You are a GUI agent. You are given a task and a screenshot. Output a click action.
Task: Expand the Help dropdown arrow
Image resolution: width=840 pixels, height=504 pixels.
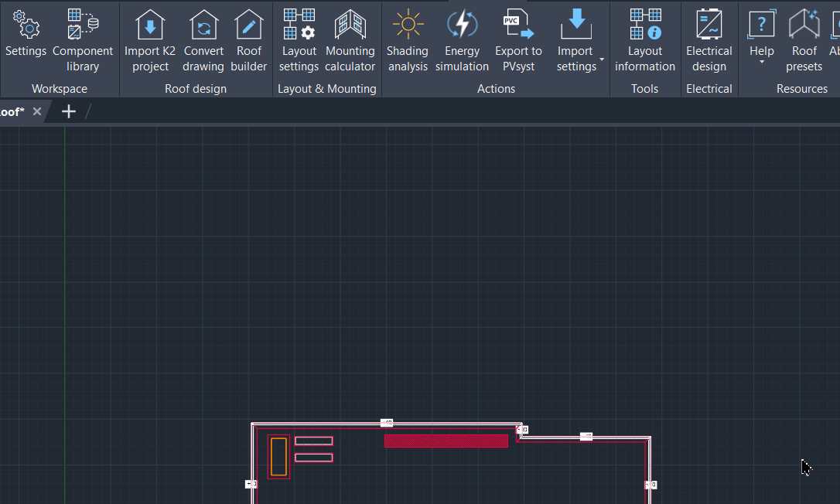pos(762,62)
